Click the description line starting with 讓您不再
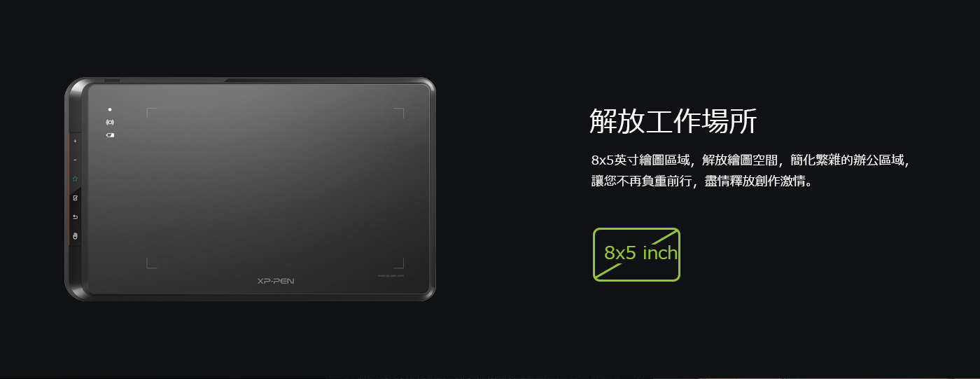The width and height of the screenshot is (980, 379). pyautogui.click(x=702, y=181)
